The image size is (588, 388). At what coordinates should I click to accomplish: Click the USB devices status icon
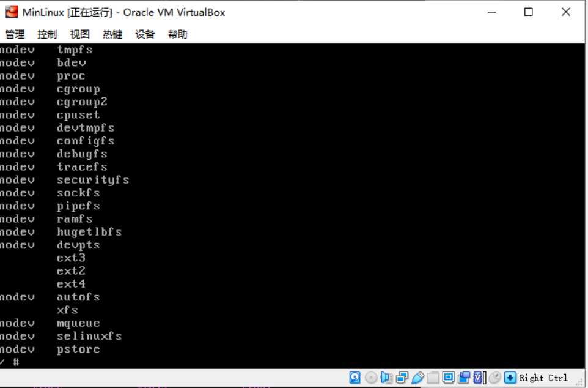pos(417,378)
